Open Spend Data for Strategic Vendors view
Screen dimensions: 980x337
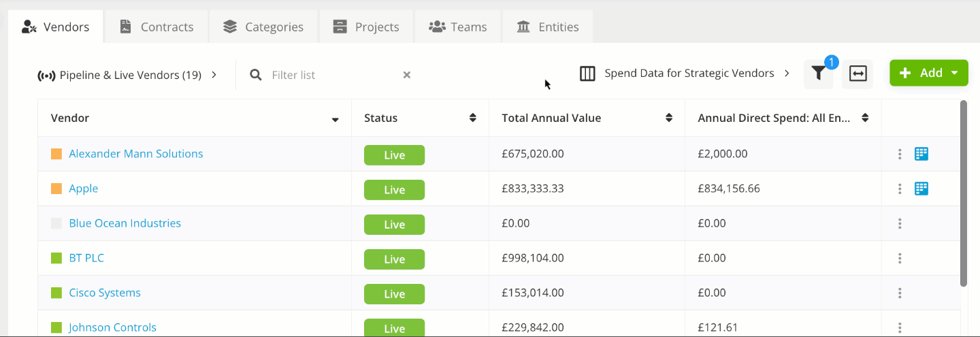click(689, 74)
